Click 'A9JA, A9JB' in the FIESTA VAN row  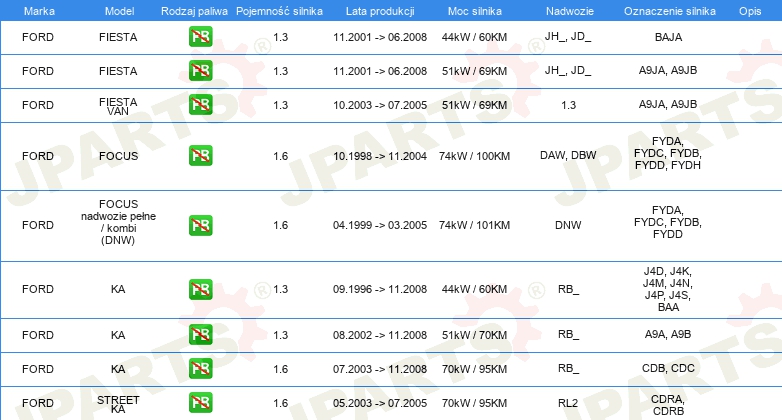668,104
